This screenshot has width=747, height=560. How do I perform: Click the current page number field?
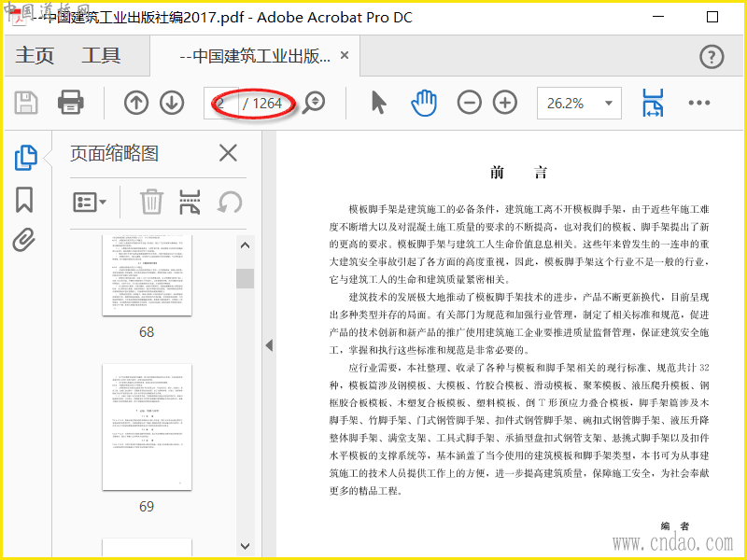tap(221, 103)
